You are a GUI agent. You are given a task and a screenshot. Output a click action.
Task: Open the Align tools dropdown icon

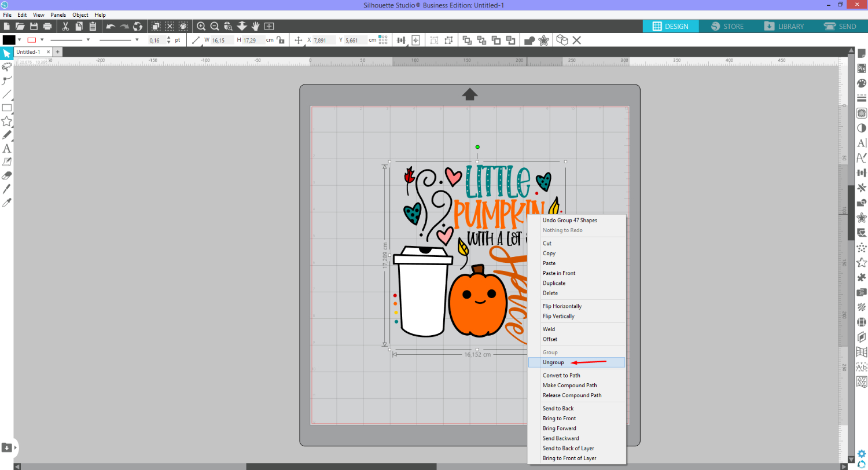[401, 40]
